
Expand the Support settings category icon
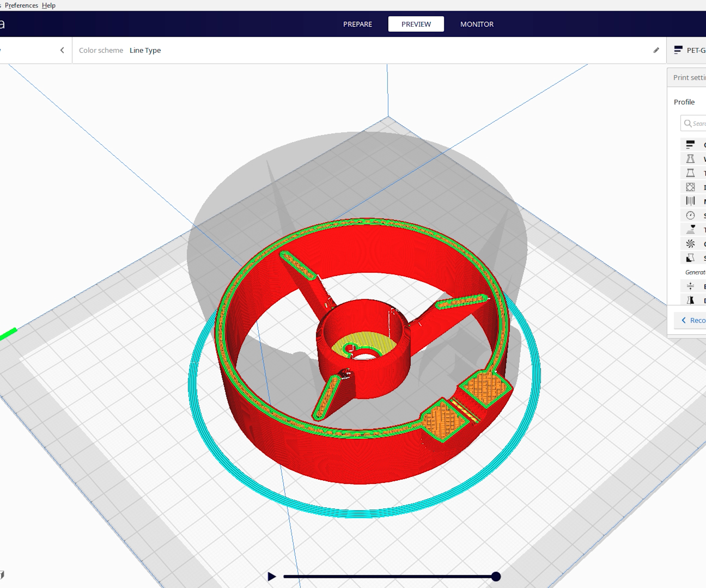click(690, 258)
